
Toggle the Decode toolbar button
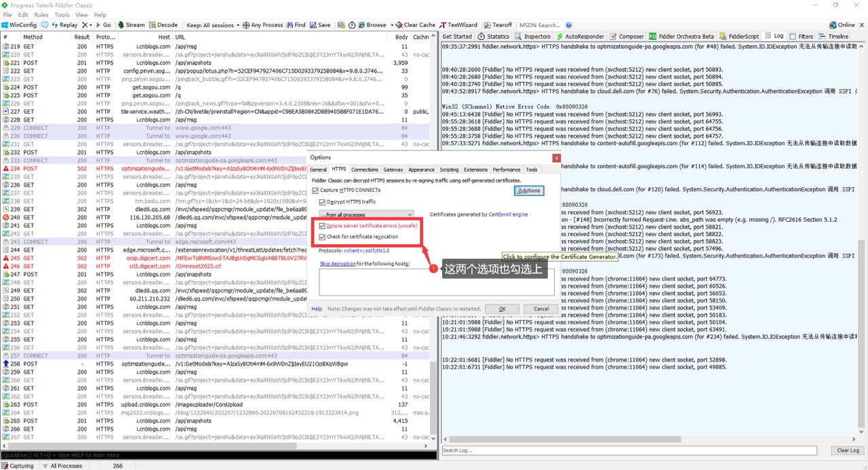coord(163,25)
